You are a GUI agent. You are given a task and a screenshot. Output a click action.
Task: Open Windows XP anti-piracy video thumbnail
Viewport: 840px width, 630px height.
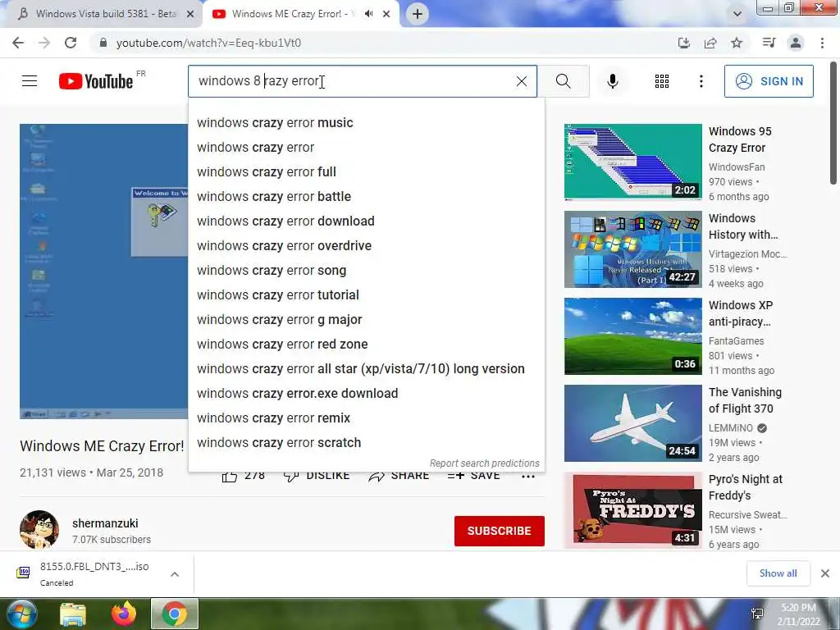[x=632, y=336]
